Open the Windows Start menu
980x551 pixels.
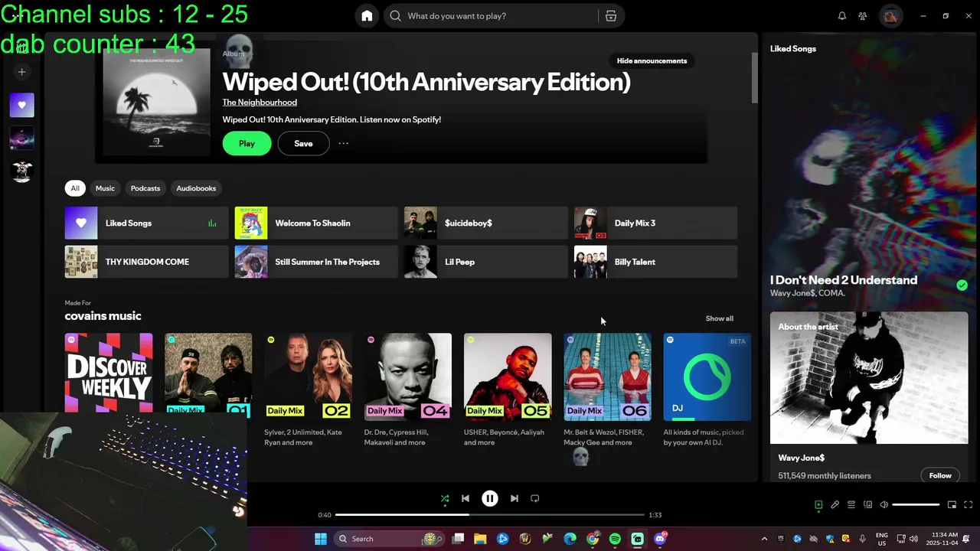tap(321, 539)
